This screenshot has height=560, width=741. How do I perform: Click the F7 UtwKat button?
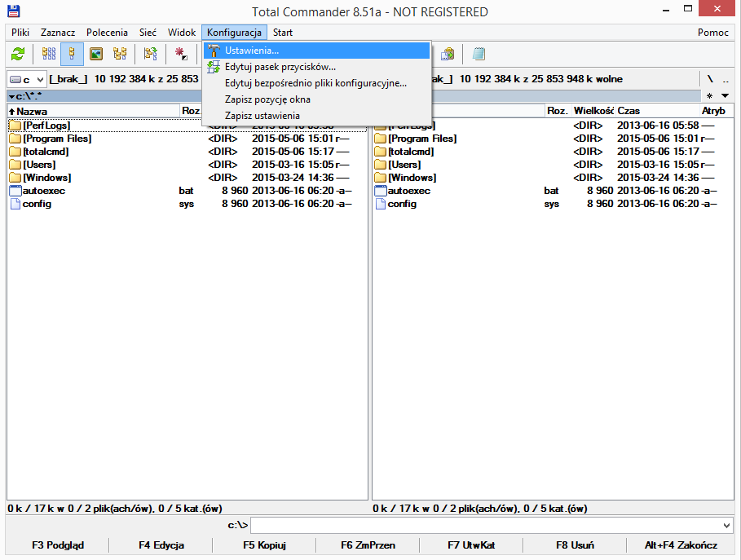[471, 545]
